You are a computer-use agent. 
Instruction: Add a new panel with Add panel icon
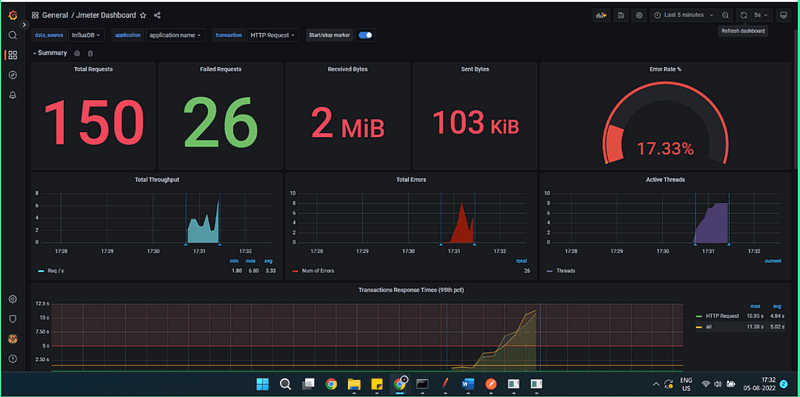click(x=602, y=15)
